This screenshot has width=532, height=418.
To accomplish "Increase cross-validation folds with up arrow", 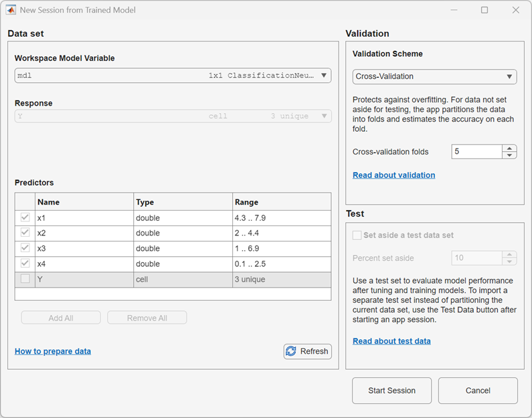I will tap(510, 148).
